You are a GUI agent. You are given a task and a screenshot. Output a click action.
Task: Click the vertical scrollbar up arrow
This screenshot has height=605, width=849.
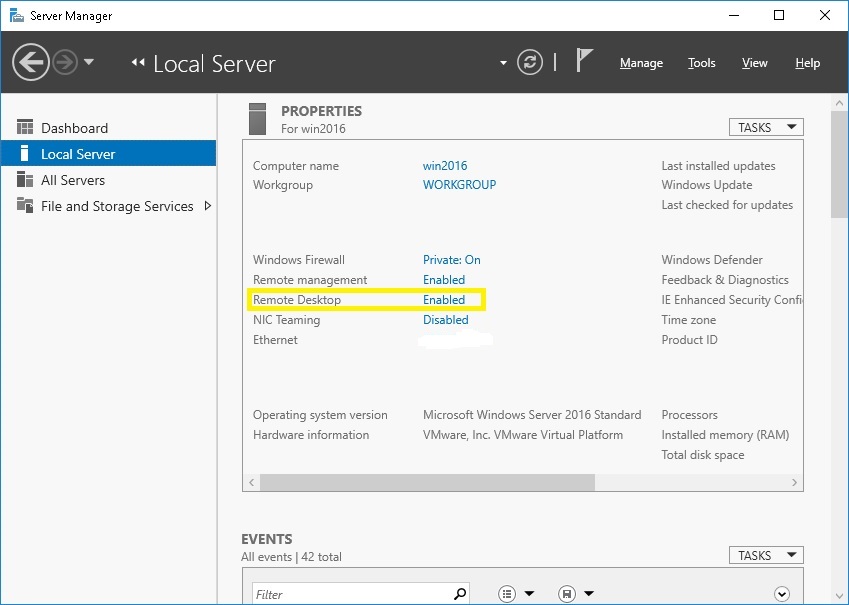tap(839, 102)
